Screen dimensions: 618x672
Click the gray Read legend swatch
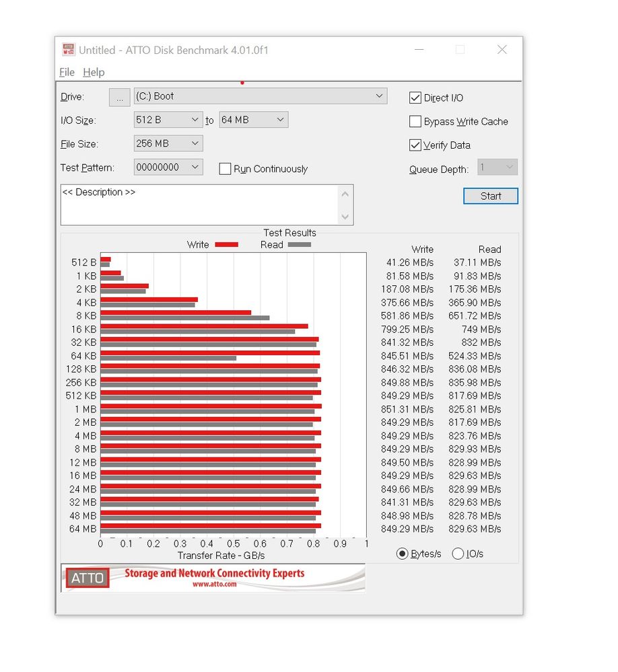[300, 245]
